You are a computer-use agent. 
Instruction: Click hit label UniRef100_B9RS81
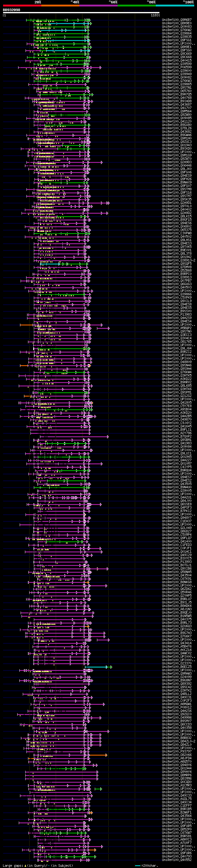pyautogui.click(x=177, y=836)
